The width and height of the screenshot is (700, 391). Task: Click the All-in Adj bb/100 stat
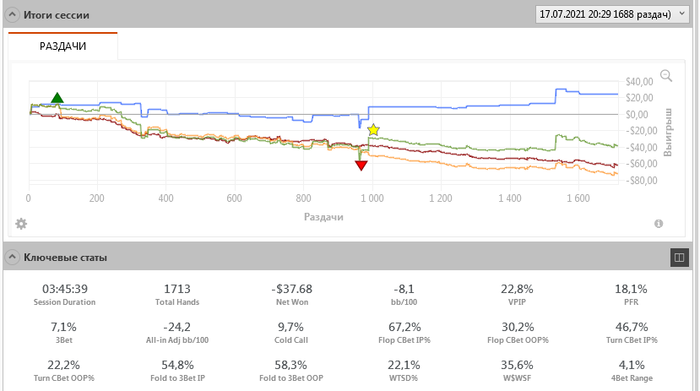(177, 333)
